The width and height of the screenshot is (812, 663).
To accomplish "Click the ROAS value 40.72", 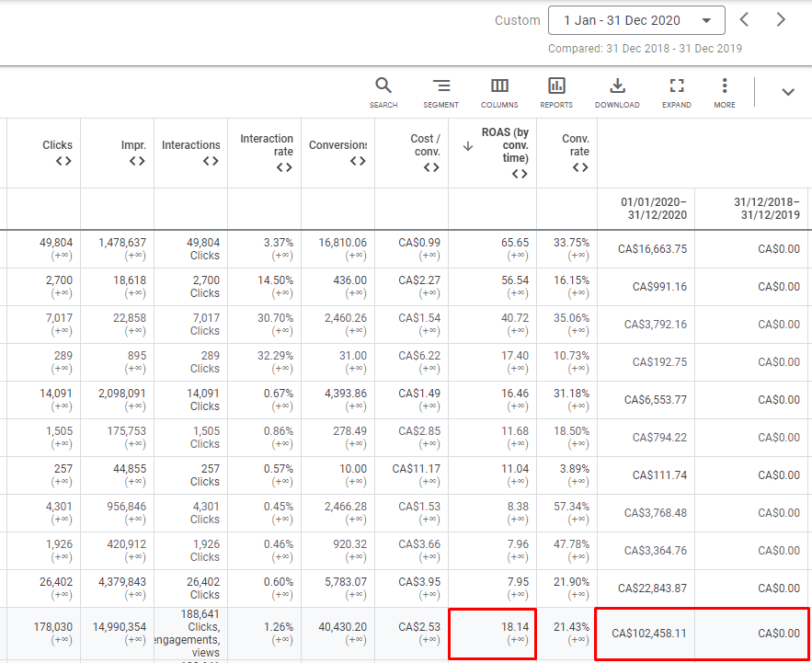I will [515, 318].
